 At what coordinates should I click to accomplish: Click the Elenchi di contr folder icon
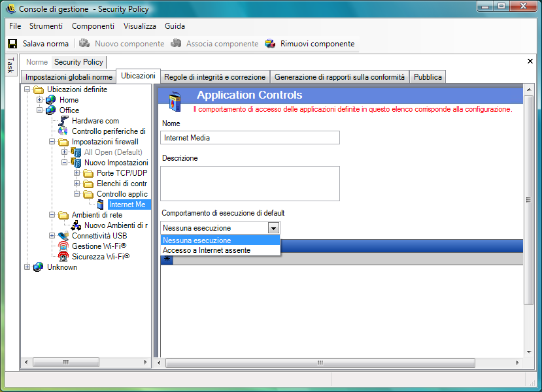pyautogui.click(x=88, y=184)
